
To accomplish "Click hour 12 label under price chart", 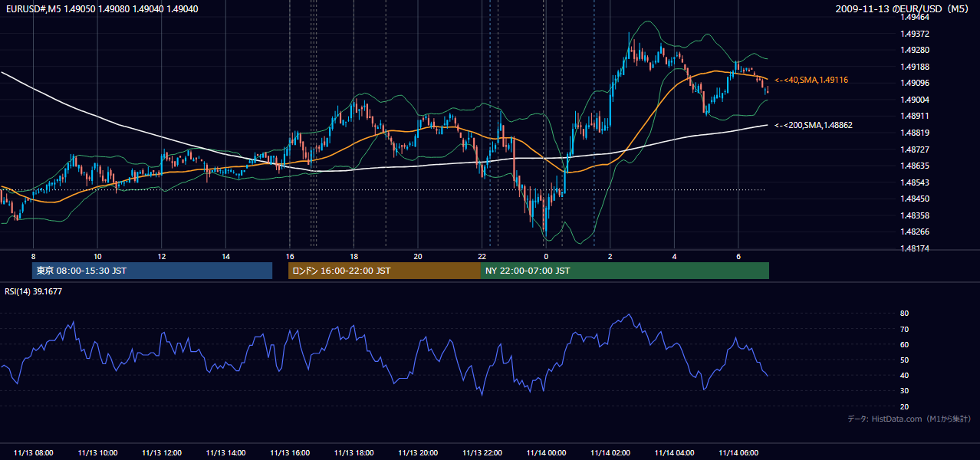I will point(162,256).
